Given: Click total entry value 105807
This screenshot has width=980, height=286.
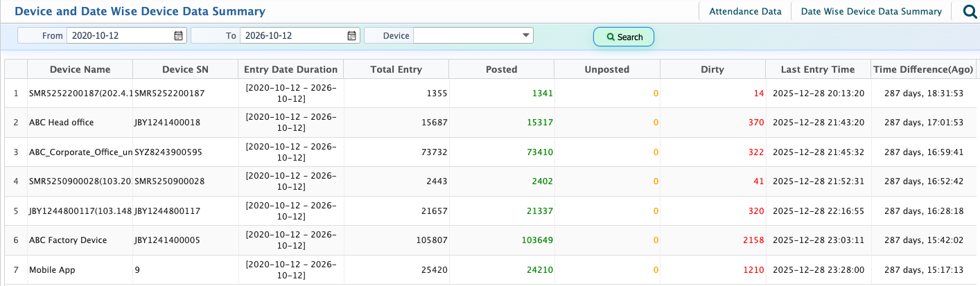Looking at the screenshot, I should click(x=432, y=240).
